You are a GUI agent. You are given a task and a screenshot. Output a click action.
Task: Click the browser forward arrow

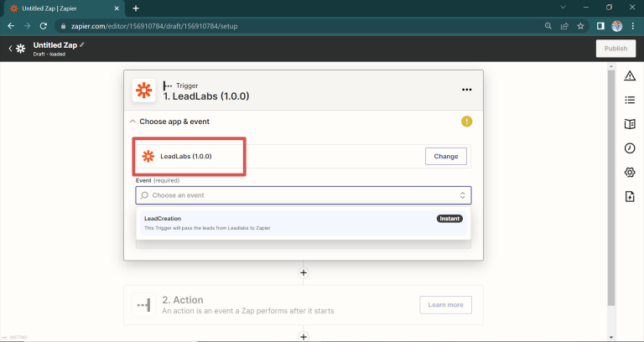pyautogui.click(x=27, y=26)
